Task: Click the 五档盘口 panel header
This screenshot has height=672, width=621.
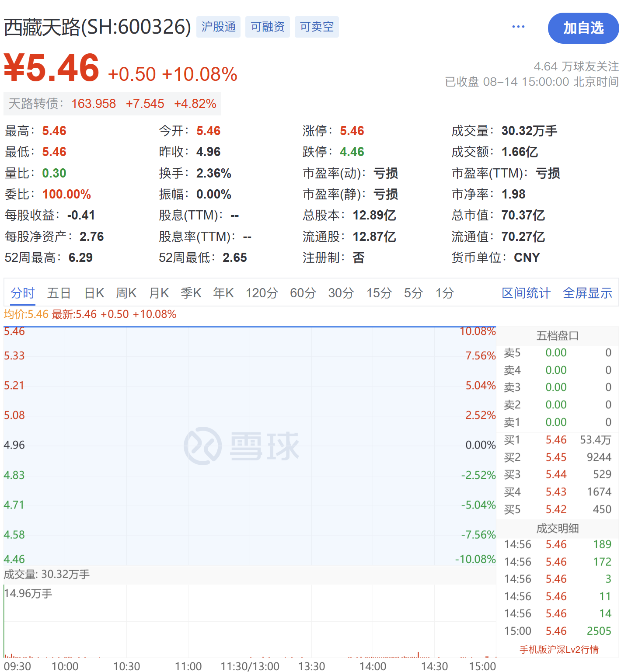Action: coord(558,336)
